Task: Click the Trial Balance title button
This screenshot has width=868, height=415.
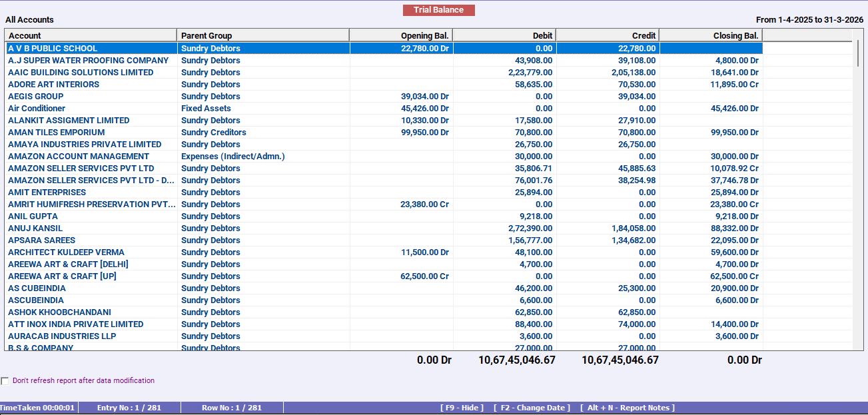Action: [x=438, y=10]
